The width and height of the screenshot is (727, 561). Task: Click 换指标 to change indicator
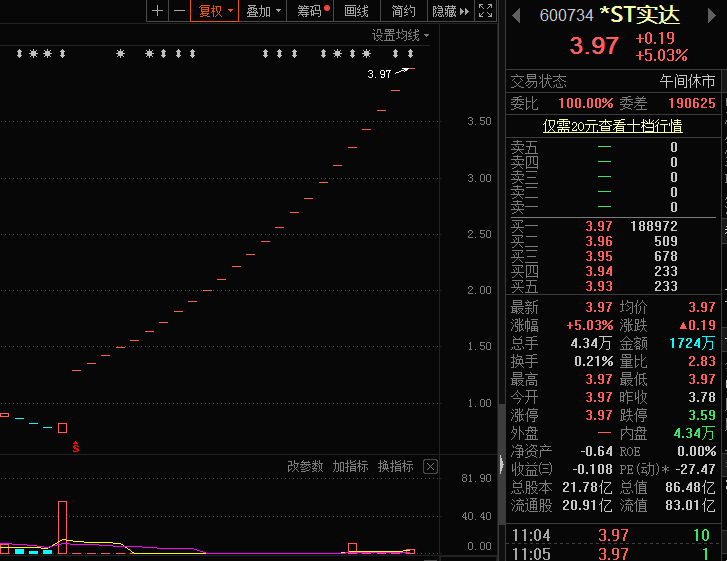point(395,467)
